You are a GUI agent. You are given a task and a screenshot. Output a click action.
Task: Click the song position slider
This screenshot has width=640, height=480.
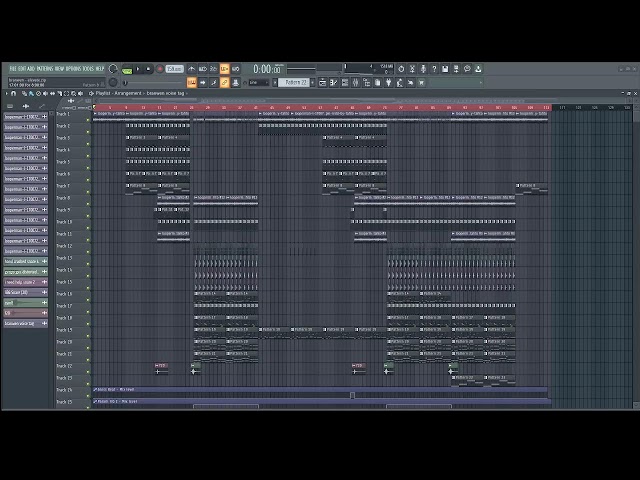[155, 83]
